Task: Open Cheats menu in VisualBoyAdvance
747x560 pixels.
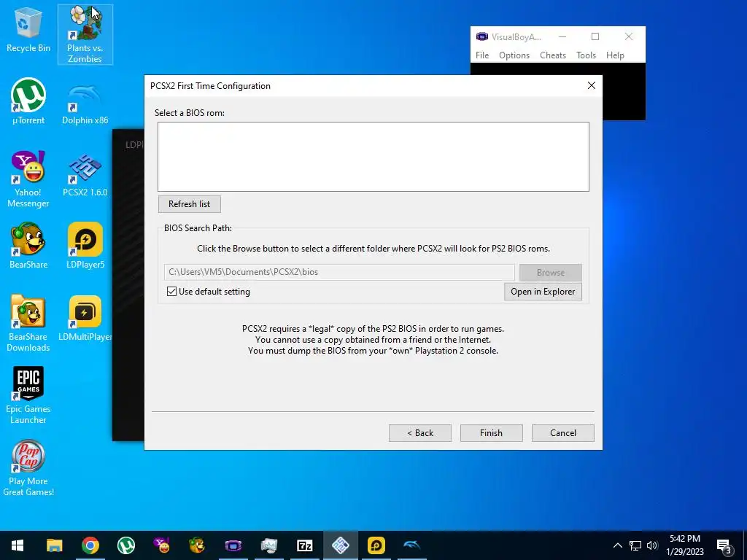Action: tap(553, 55)
